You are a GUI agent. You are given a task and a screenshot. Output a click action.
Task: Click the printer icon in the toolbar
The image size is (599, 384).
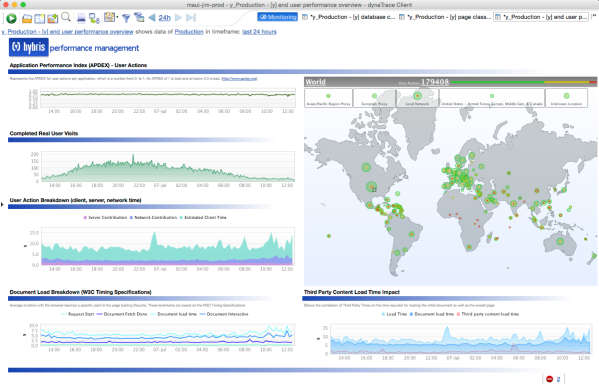[x=81, y=18]
